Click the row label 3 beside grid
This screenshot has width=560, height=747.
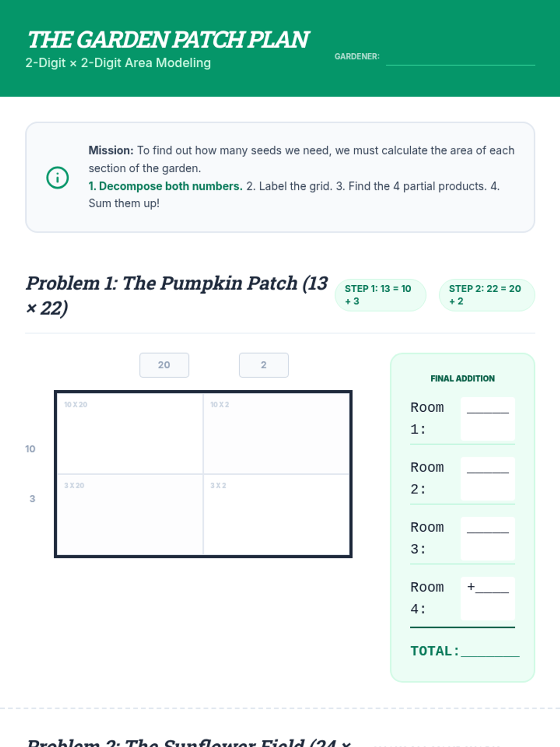pos(32,499)
